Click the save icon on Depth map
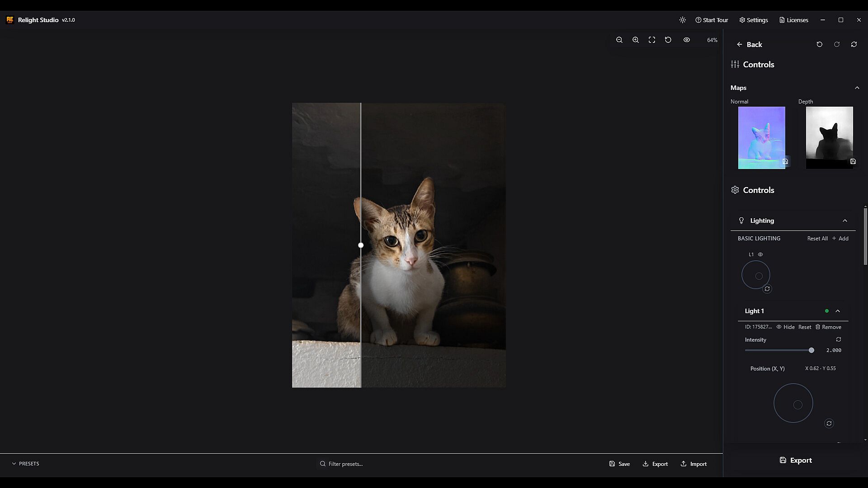Screen dimensions: 868x488 pyautogui.click(x=853, y=161)
